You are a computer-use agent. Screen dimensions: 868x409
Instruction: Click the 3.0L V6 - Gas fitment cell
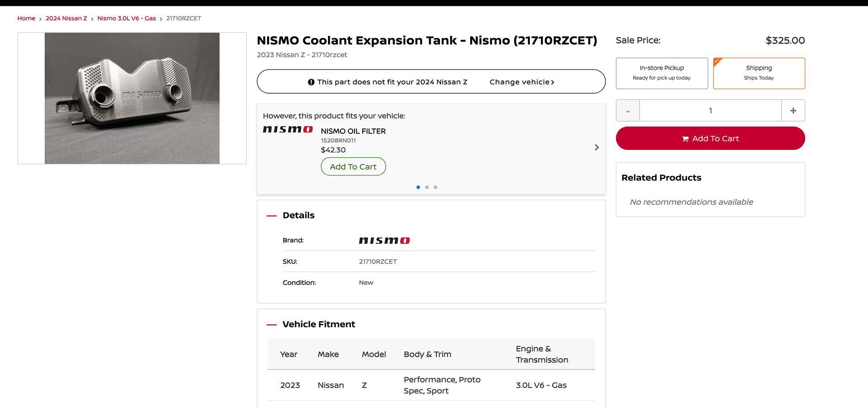[x=541, y=385]
